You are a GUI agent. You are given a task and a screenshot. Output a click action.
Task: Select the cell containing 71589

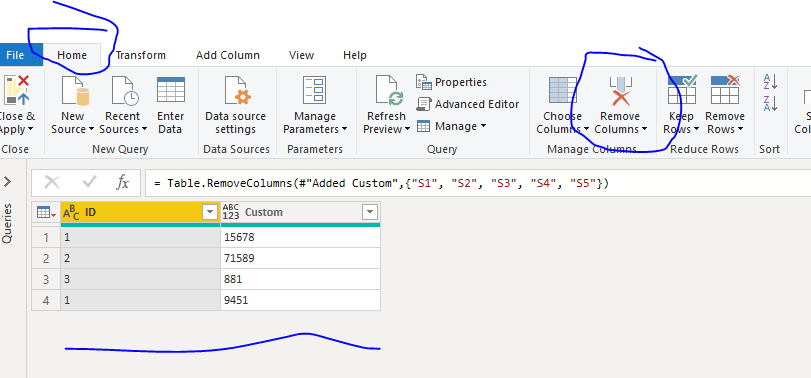coord(301,258)
